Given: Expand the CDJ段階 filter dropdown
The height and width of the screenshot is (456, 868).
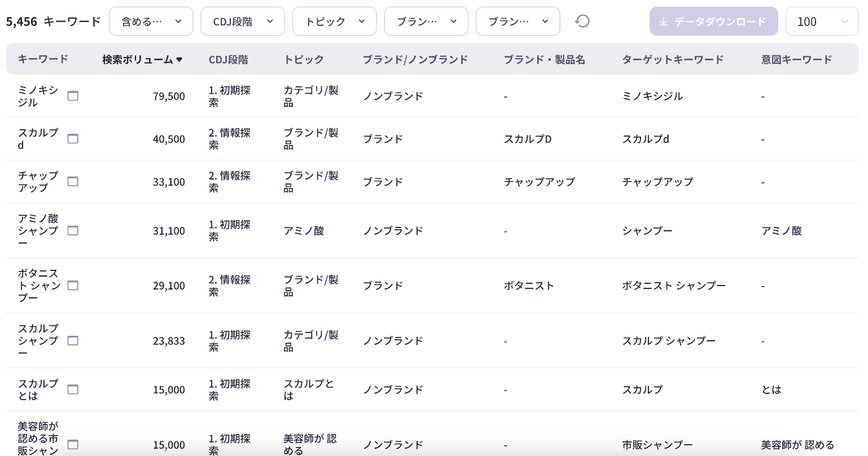Looking at the screenshot, I should coord(243,21).
